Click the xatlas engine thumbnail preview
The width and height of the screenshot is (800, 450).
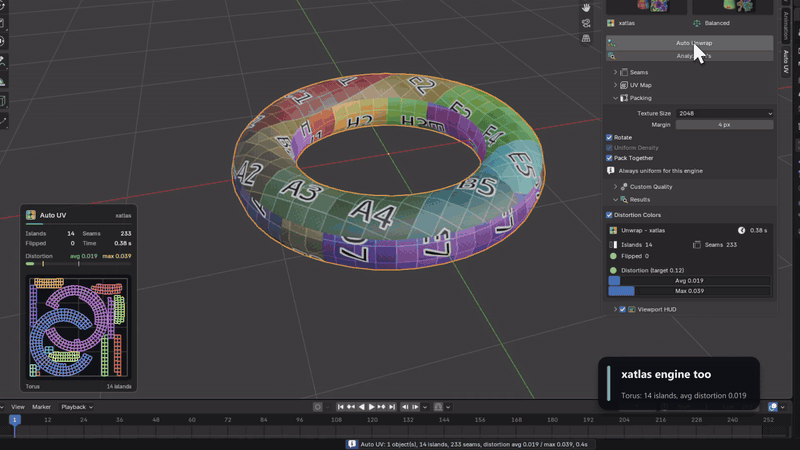click(646, 7)
